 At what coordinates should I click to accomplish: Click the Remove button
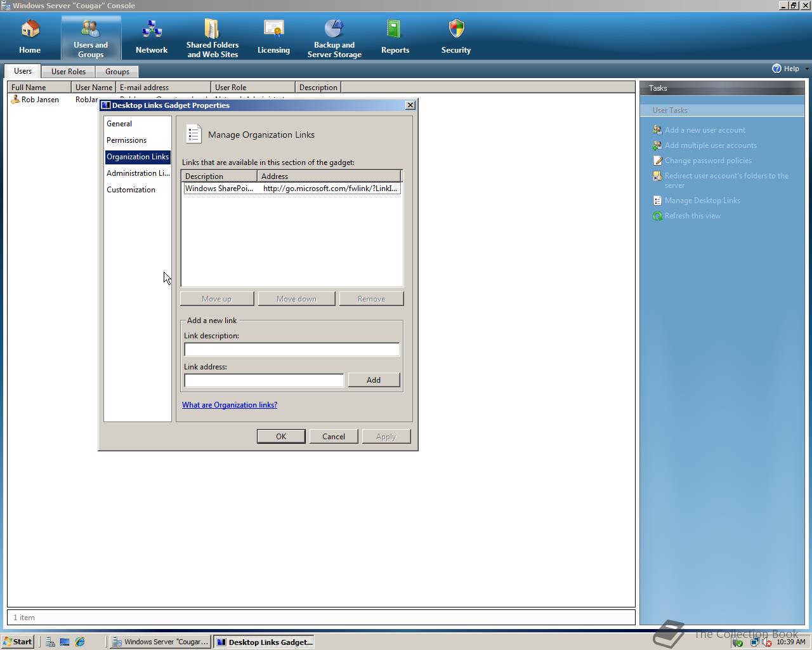pos(371,299)
